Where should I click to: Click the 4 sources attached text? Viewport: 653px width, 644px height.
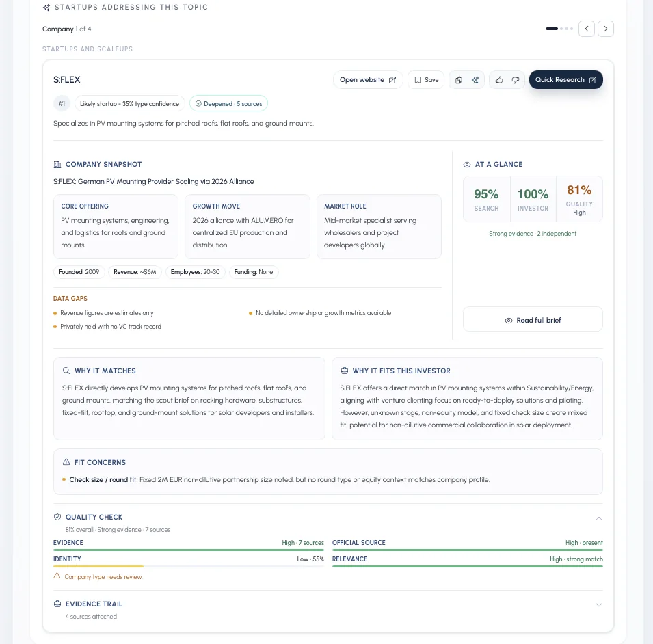click(x=91, y=617)
